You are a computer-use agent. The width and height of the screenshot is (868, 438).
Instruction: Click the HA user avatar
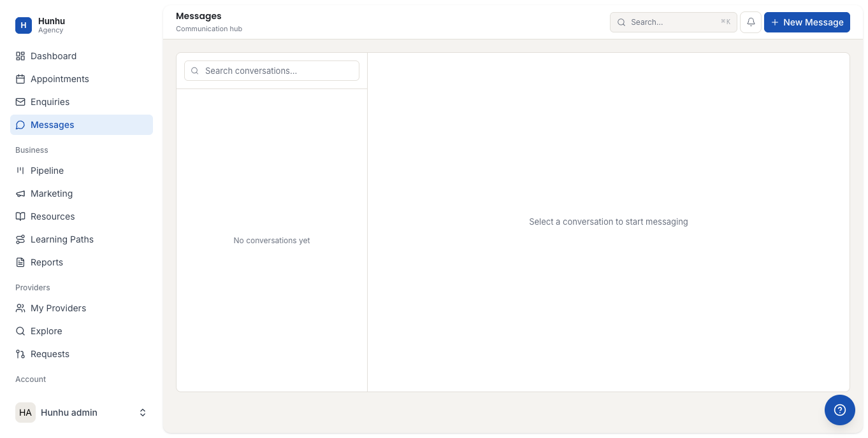point(25,413)
